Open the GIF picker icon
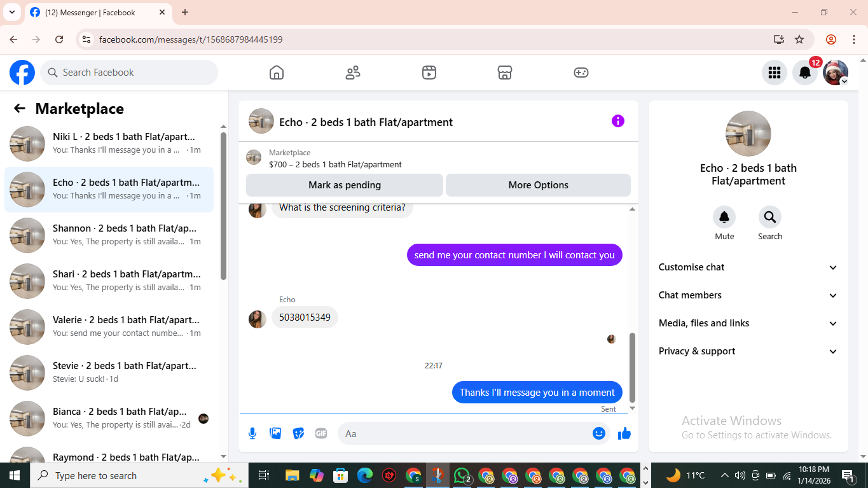868x488 pixels. [321, 433]
